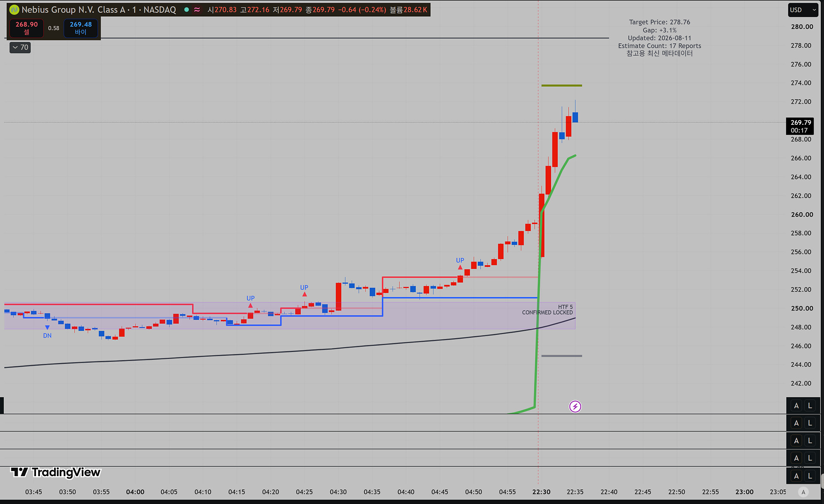Click the UP signal label near 04:50
This screenshot has height=504, width=824.
click(x=460, y=260)
